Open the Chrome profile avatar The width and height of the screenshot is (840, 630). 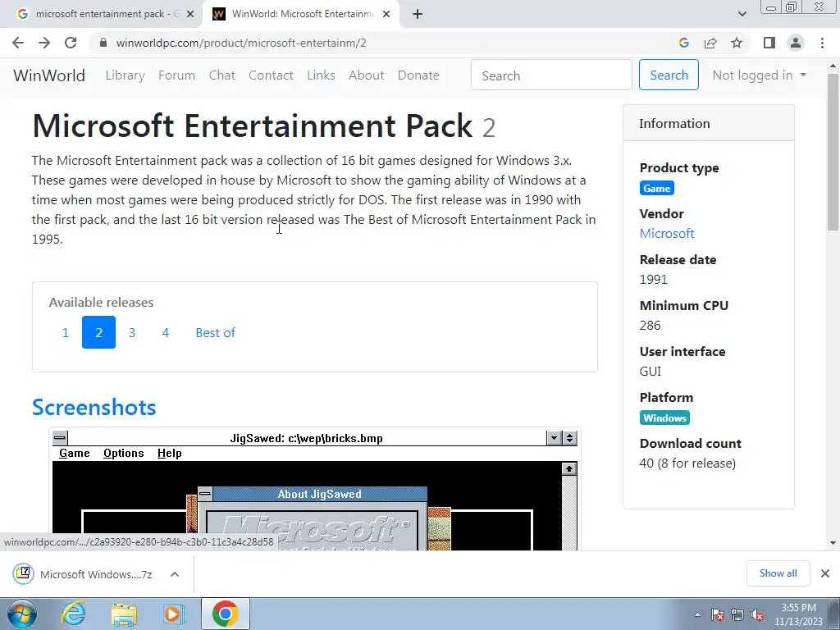[796, 43]
